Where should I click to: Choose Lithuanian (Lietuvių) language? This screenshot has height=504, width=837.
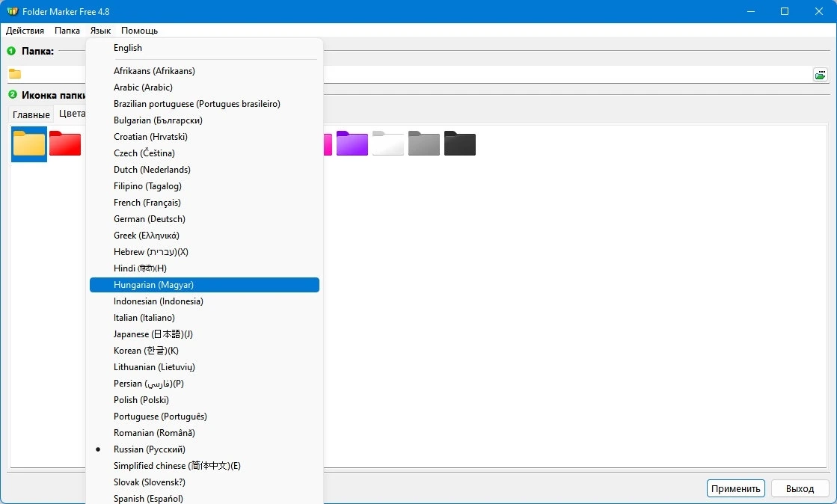tap(204, 367)
